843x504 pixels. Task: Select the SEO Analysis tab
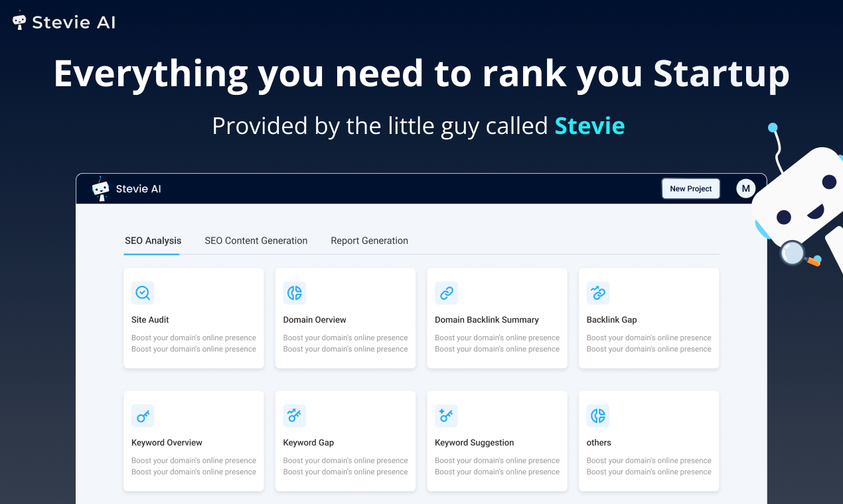pyautogui.click(x=153, y=241)
